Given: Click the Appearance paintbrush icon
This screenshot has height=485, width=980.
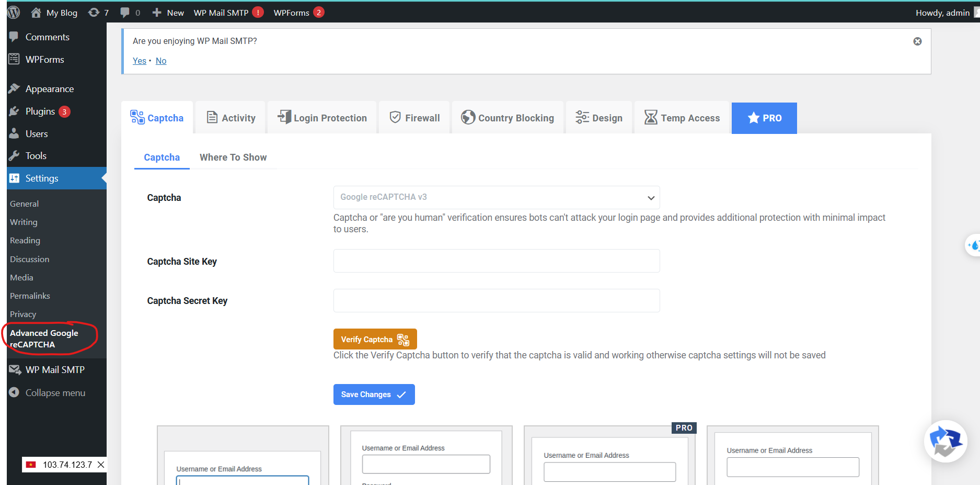Looking at the screenshot, I should pyautogui.click(x=14, y=88).
